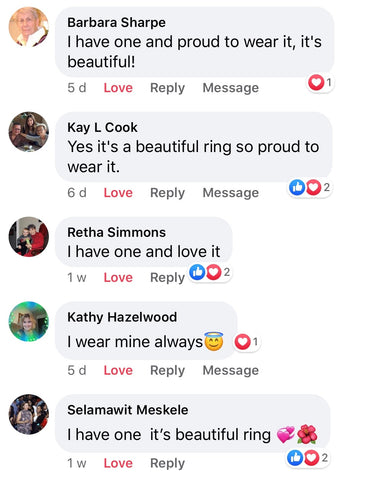Image resolution: width=375 pixels, height=480 pixels.
Task: Reply to Kathy Hazelwood's comment
Action: [167, 371]
